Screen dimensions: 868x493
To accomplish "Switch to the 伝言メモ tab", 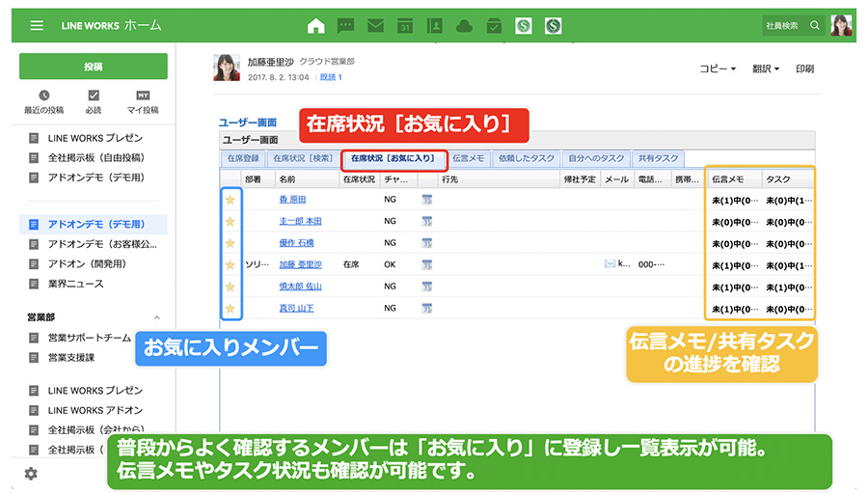I will pyautogui.click(x=468, y=158).
